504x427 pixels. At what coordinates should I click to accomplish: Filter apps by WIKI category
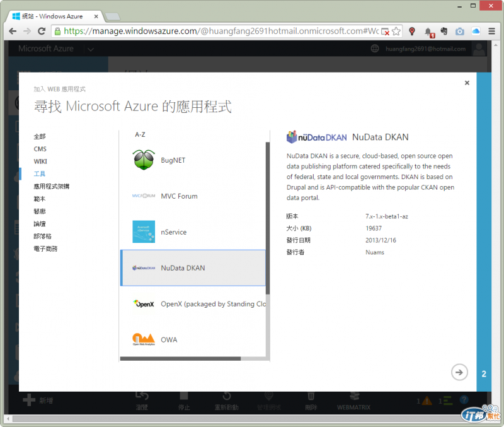40,161
